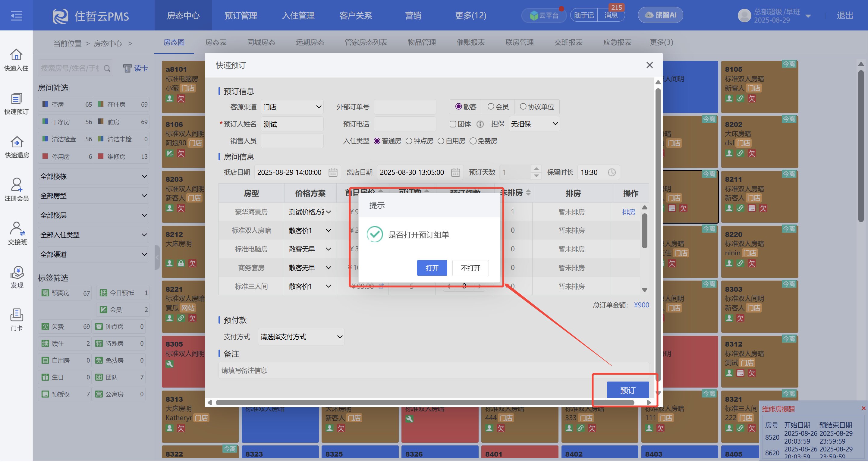Click the room type table vertical scrollbar
Image resolution: width=868 pixels, height=462 pixels.
click(x=644, y=231)
